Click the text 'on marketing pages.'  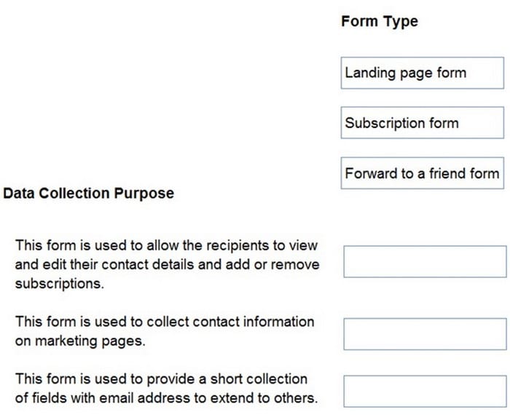pyautogui.click(x=80, y=341)
